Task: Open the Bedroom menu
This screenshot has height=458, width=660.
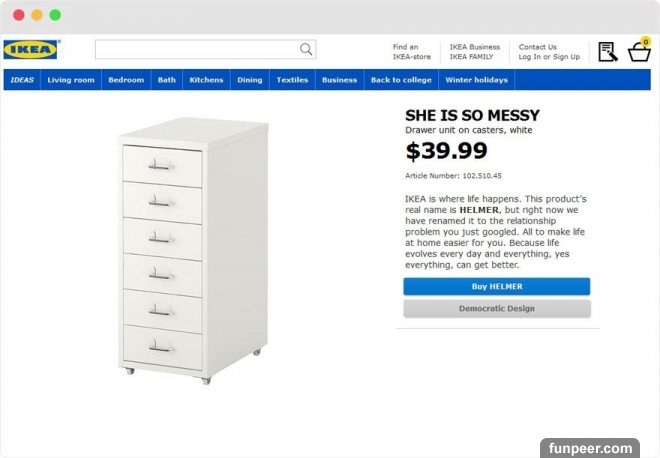Action: (x=126, y=80)
